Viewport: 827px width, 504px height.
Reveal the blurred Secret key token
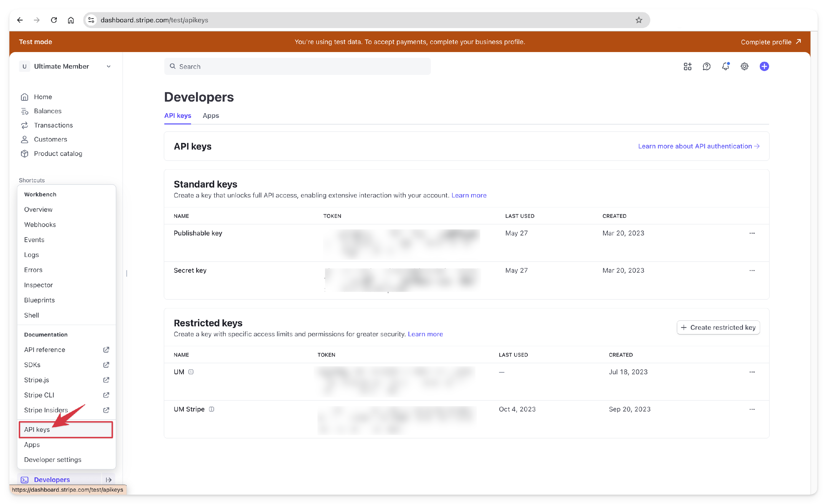click(x=402, y=280)
